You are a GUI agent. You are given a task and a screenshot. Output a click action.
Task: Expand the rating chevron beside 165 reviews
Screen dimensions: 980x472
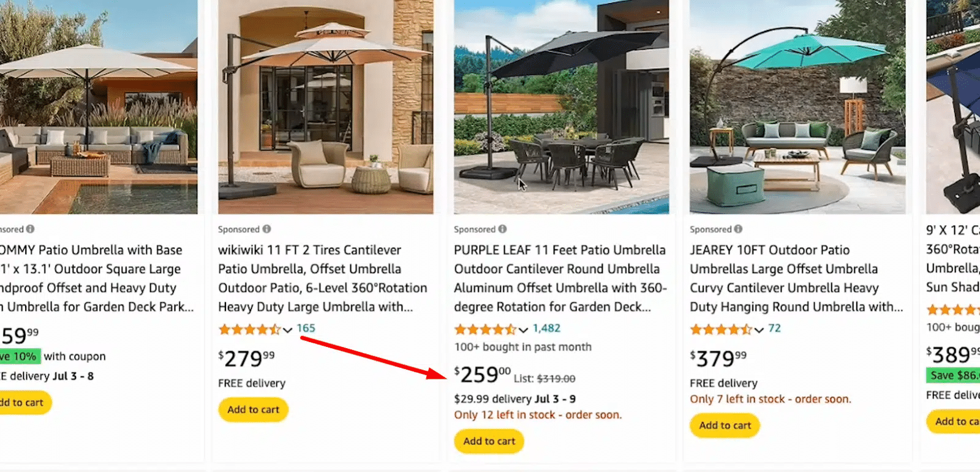287,330
